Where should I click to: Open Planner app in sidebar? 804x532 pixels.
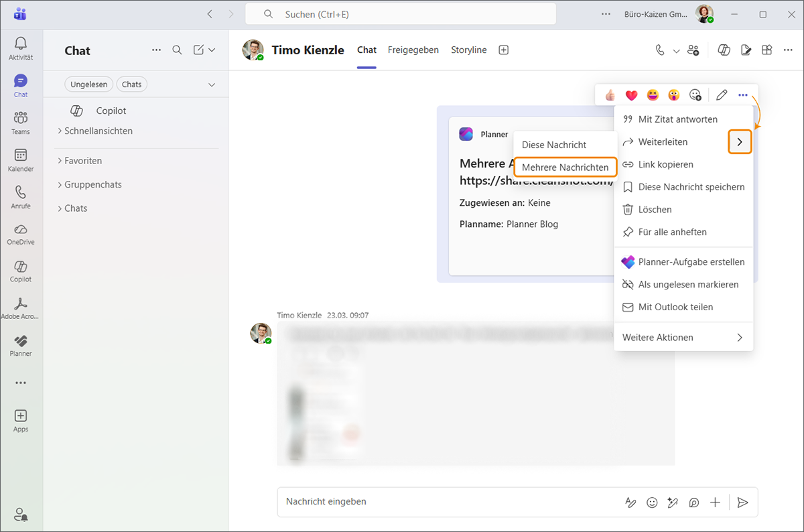[x=21, y=345]
